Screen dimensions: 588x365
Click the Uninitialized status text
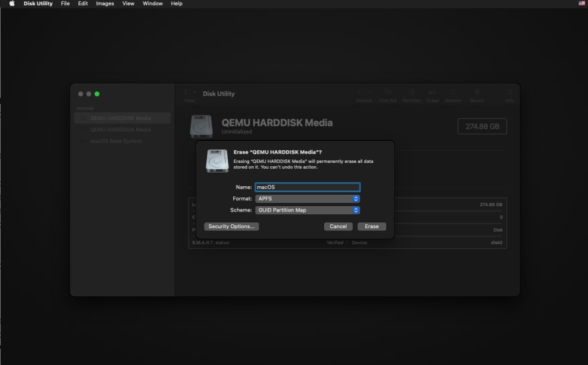coord(237,131)
